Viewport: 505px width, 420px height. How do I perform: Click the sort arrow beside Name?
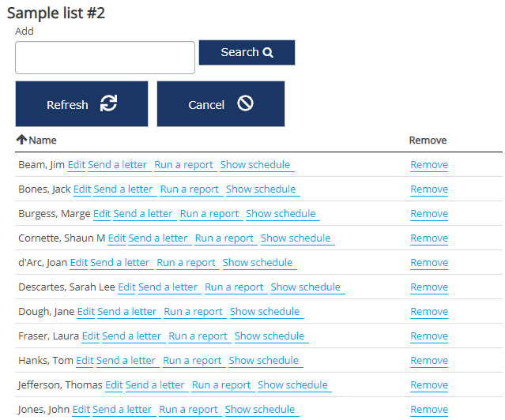[21, 140]
